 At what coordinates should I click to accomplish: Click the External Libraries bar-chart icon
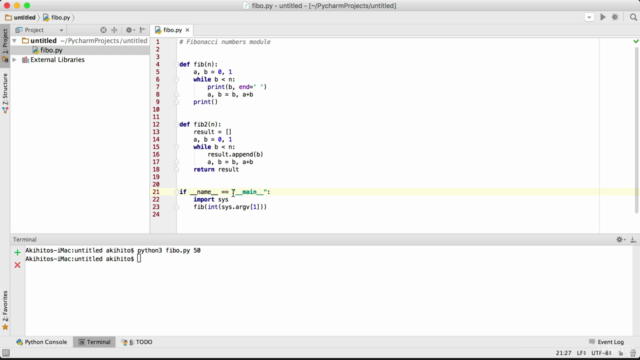coord(25,60)
